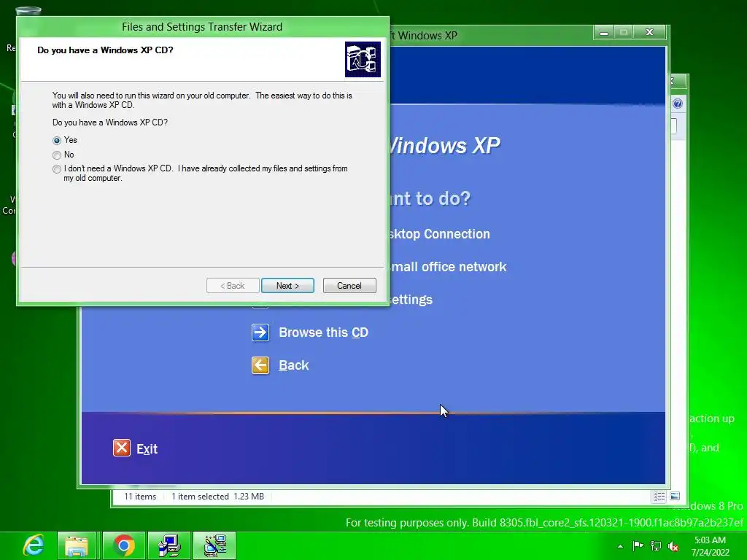Click the Windows XP setup taskbar icon
The image size is (747, 560).
point(169,545)
